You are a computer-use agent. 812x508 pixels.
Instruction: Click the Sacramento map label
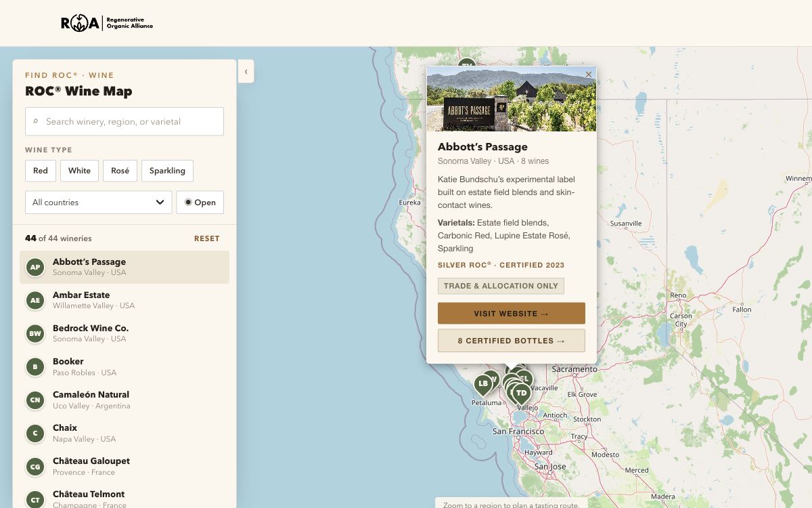coord(574,369)
